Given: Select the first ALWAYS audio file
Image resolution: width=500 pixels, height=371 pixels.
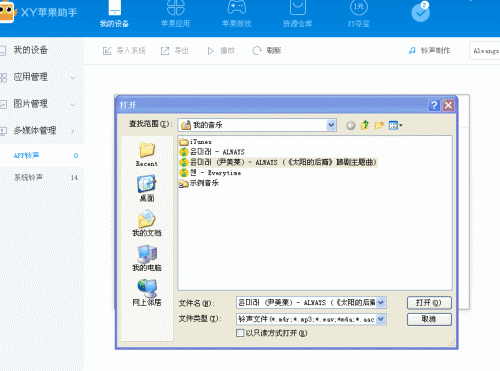Looking at the screenshot, I should (212, 152).
